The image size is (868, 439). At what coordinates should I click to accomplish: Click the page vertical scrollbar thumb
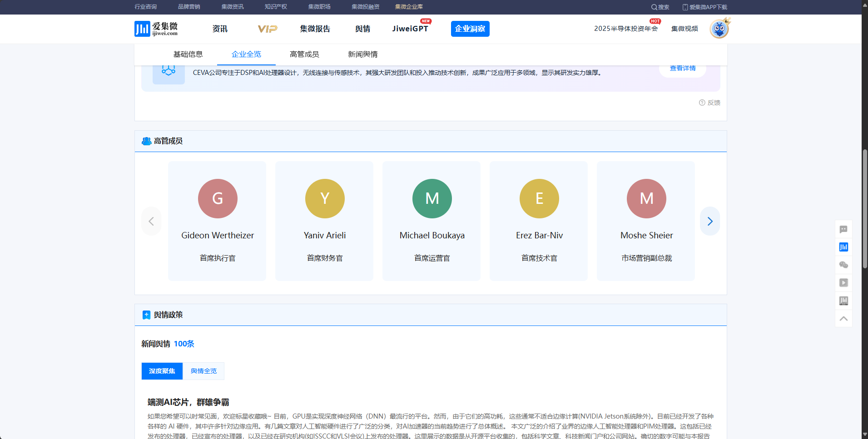tap(865, 209)
